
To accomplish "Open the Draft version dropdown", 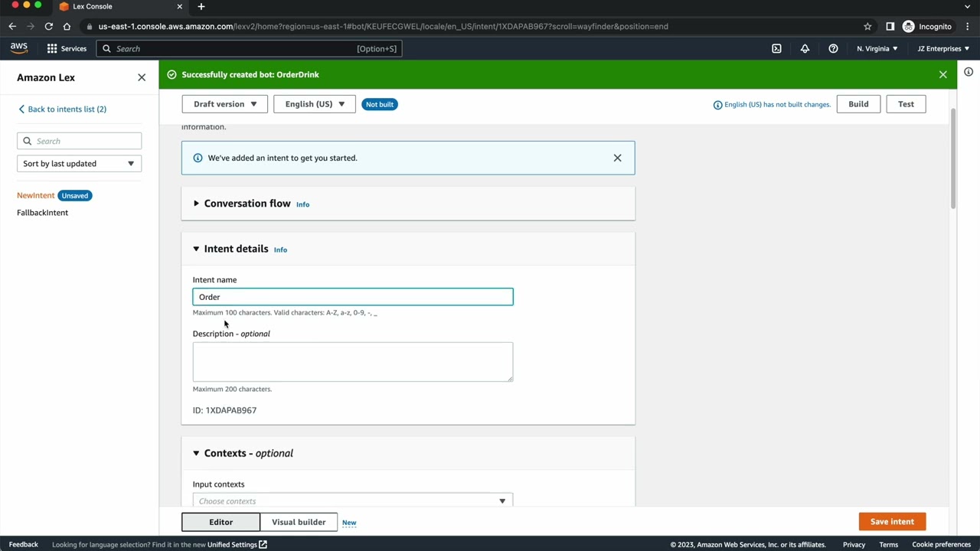I will tap(224, 104).
